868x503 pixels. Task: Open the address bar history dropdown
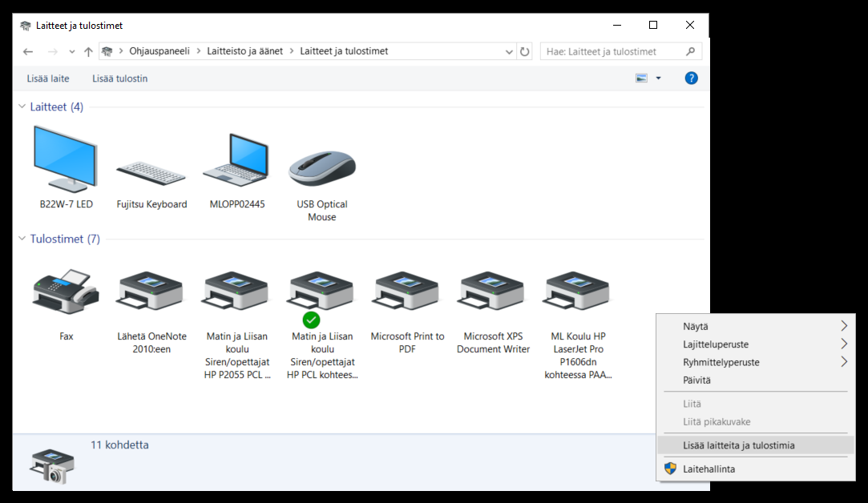point(509,51)
